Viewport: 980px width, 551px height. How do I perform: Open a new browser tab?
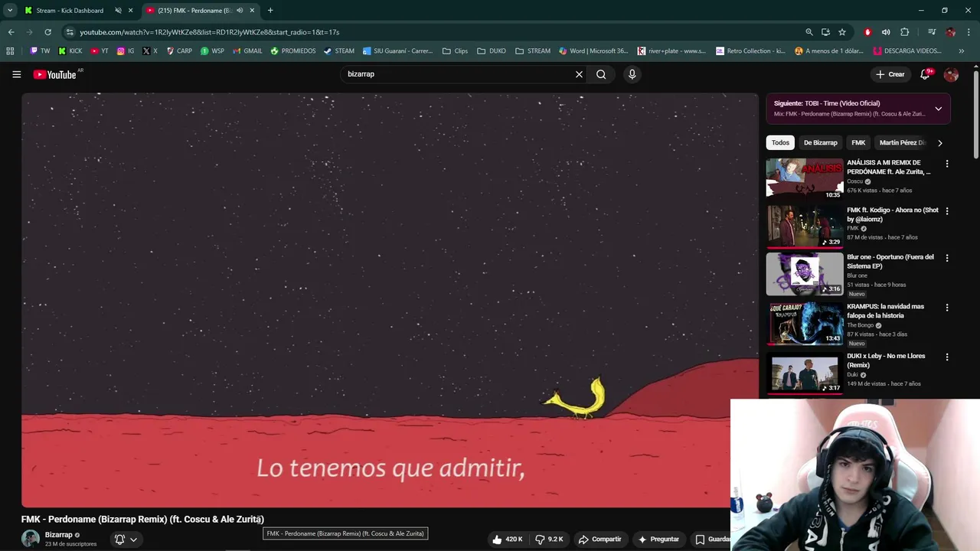pos(270,11)
